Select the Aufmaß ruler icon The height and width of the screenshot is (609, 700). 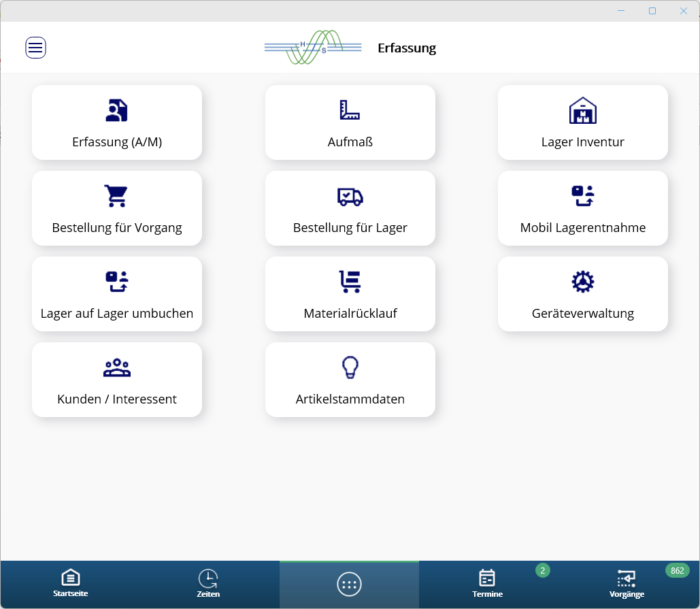coord(350,110)
